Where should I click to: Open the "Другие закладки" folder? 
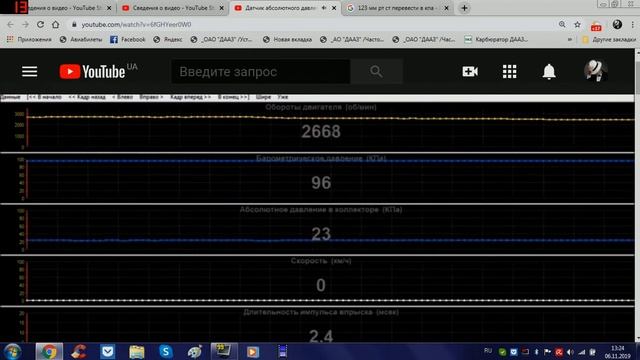tap(609, 39)
